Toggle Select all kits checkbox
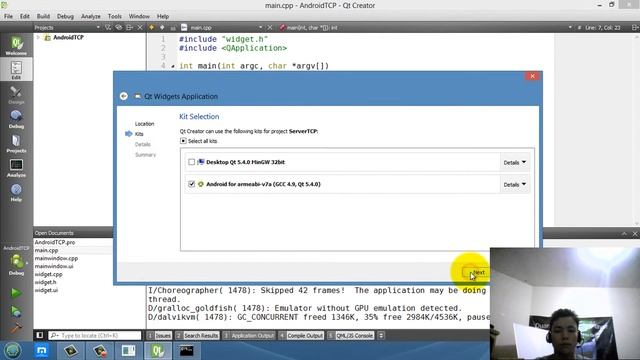This screenshot has height=360, width=640. (x=183, y=141)
